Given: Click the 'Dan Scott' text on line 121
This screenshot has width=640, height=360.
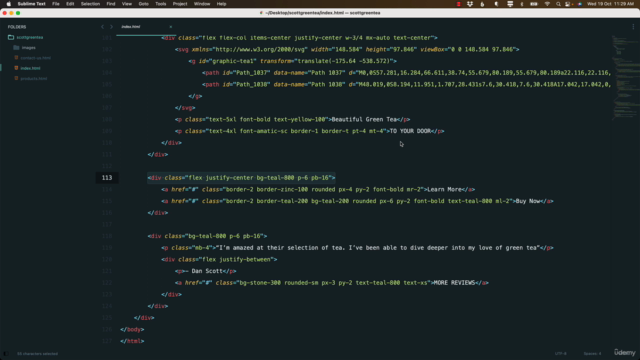Looking at the screenshot, I should point(207,271).
